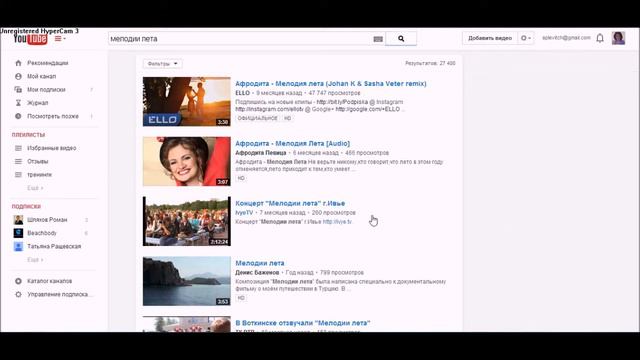This screenshot has width=640, height=360.
Task: Click the playlist icon beside Отзывы
Action: tap(18, 161)
